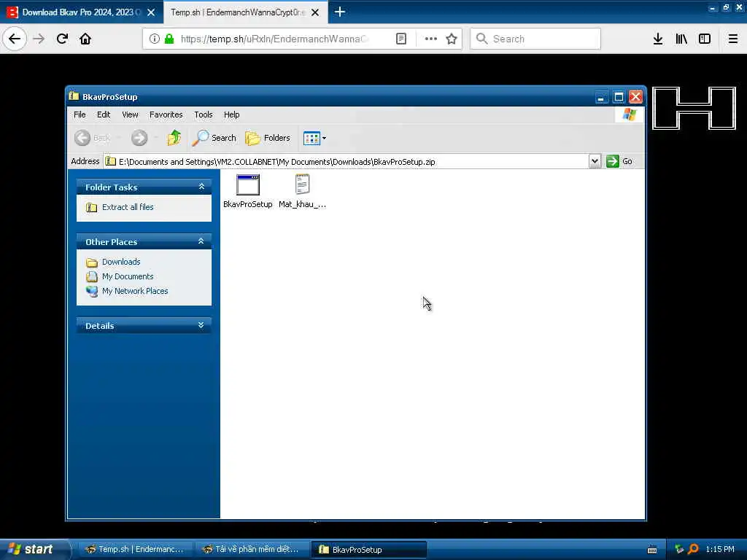The width and height of the screenshot is (747, 560).
Task: Go to Firefox home page
Action: [85, 39]
